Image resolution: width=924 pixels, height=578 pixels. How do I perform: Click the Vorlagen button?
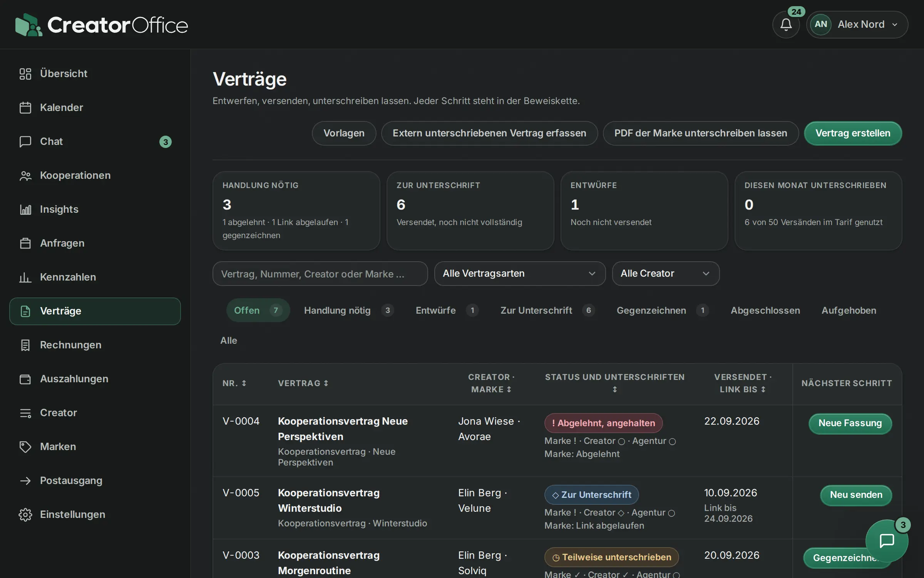(344, 133)
